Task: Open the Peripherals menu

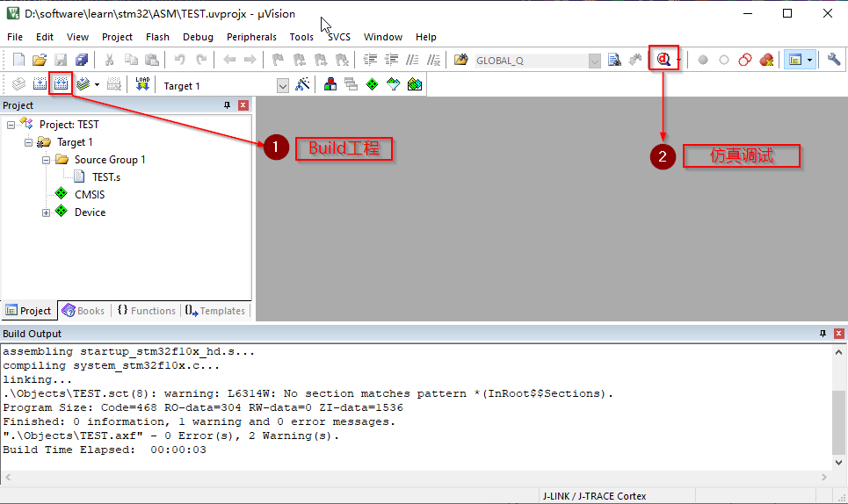Action: [x=251, y=37]
